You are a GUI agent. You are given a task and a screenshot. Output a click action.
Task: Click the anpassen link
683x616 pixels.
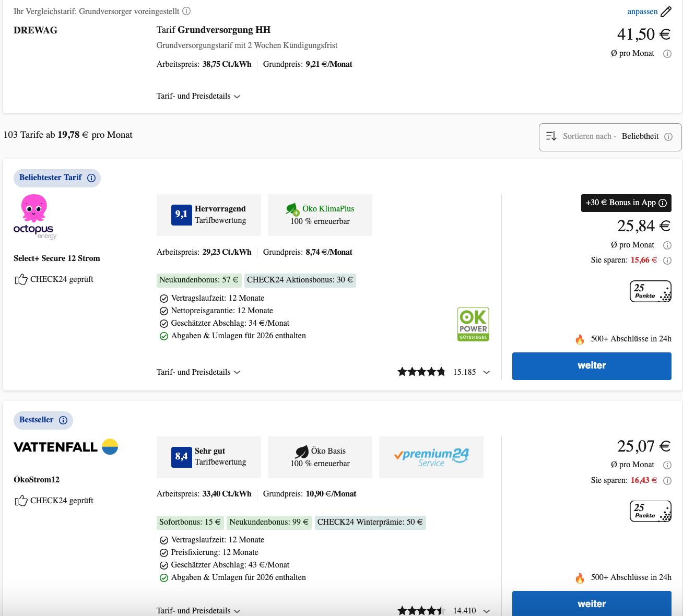(x=642, y=11)
